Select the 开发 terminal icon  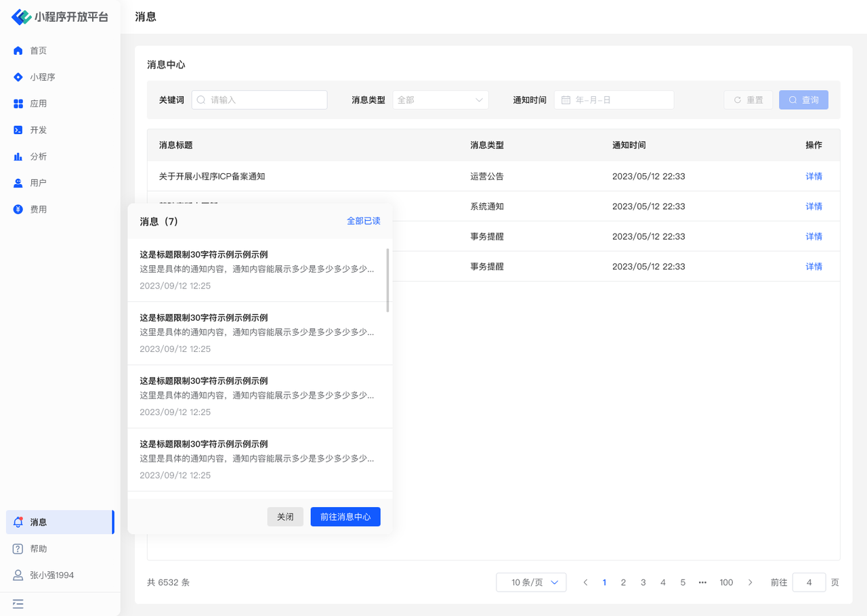pyautogui.click(x=18, y=130)
